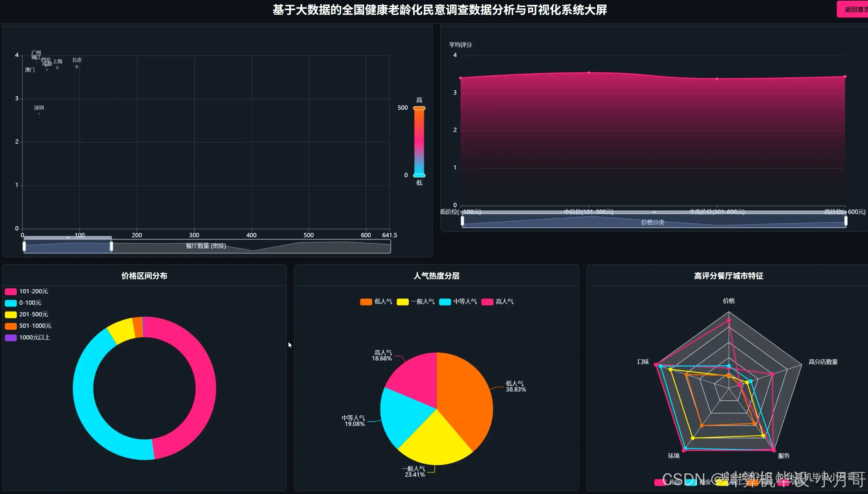This screenshot has width=868, height=494.
Task: Click right handle of 餐厅数量 zoom slider
Action: point(111,246)
